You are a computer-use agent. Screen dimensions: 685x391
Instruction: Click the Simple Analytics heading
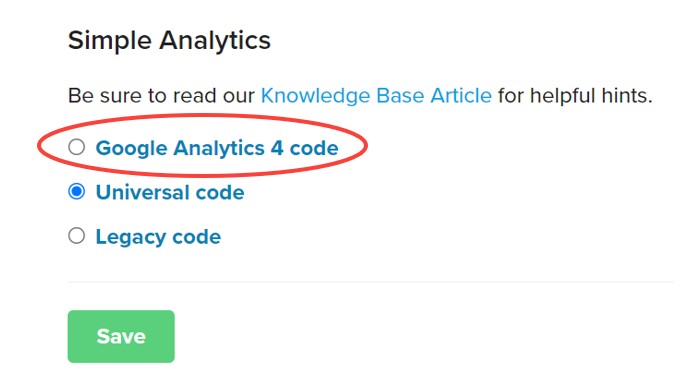click(170, 41)
